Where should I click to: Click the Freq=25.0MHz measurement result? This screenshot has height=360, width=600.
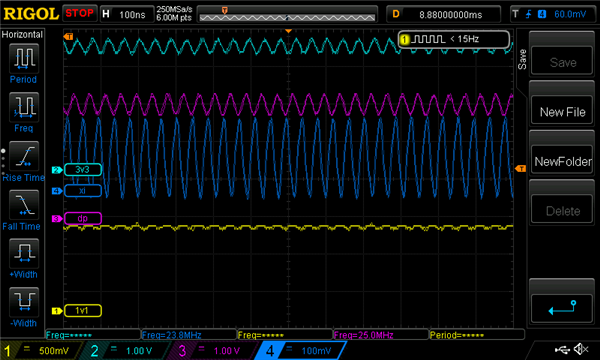click(364, 335)
